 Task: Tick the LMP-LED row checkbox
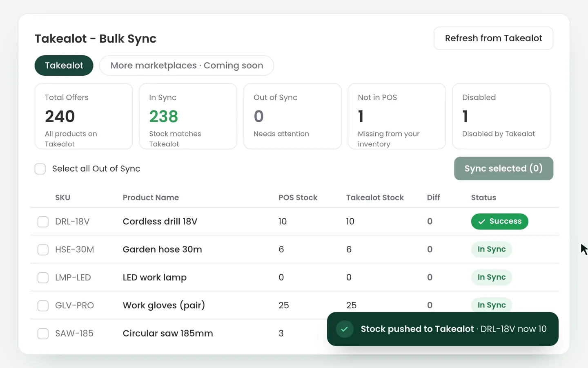click(x=43, y=278)
